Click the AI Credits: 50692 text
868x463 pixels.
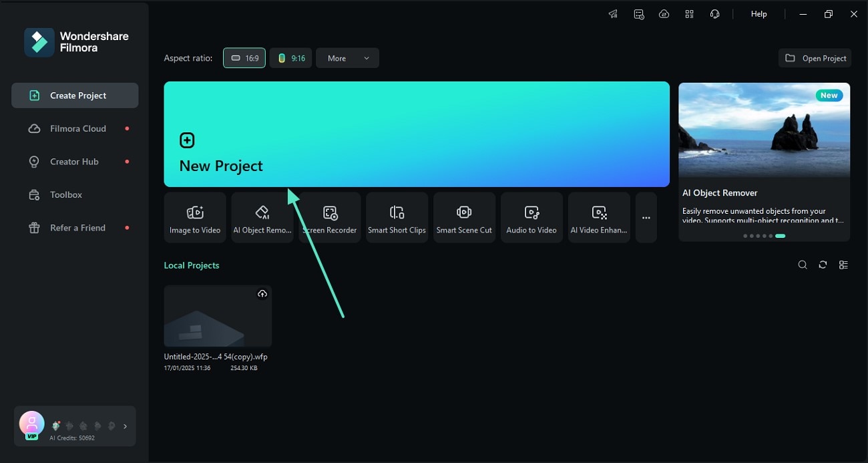[72, 438]
